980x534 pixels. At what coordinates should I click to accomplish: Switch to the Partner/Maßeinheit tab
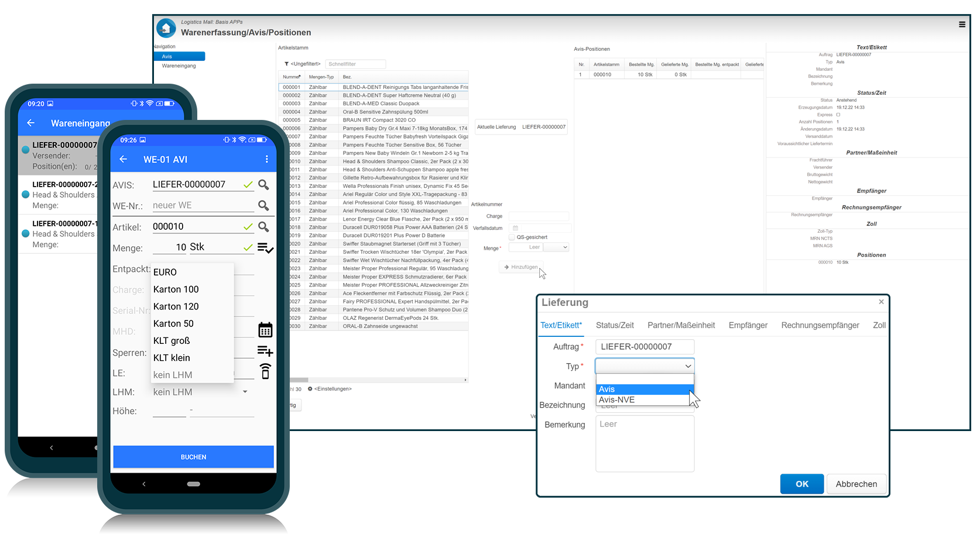tap(681, 325)
